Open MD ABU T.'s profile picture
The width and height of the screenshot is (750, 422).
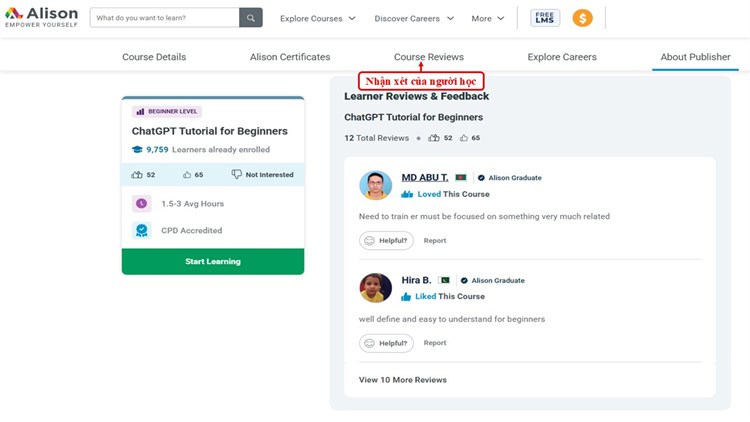point(376,185)
